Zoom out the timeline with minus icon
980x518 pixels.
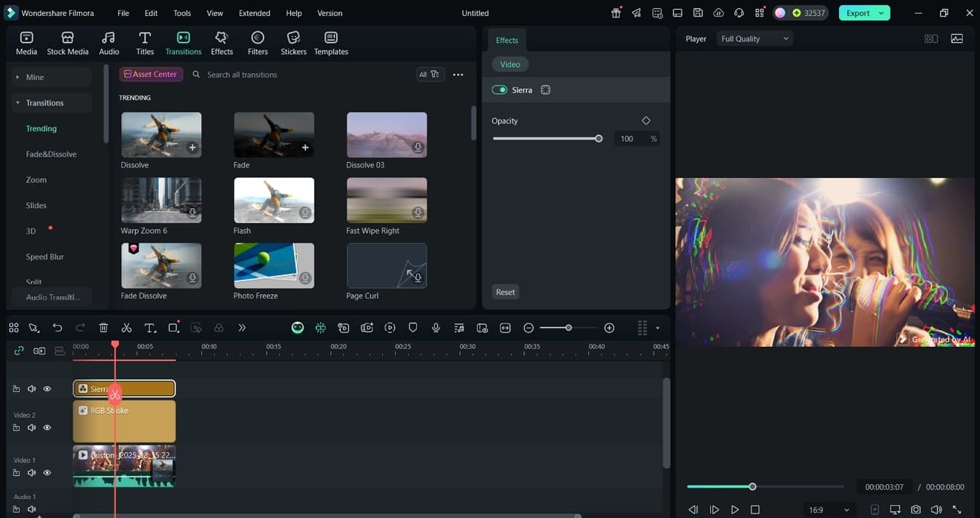click(528, 328)
